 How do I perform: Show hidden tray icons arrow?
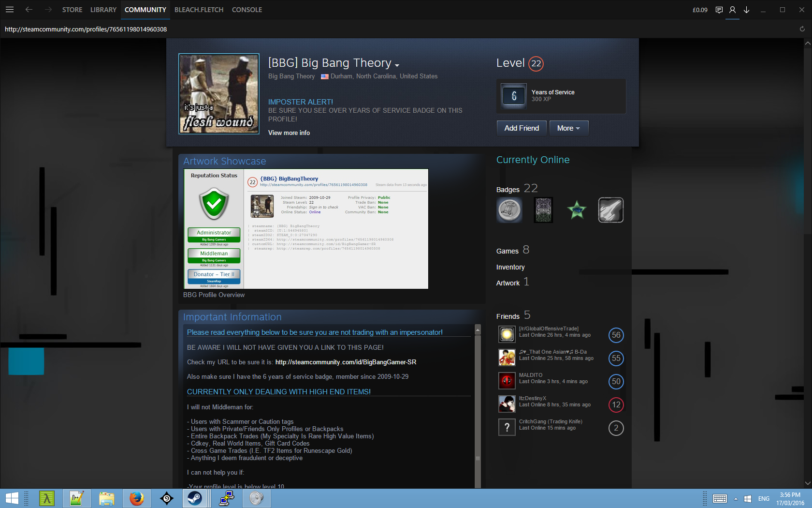(736, 499)
